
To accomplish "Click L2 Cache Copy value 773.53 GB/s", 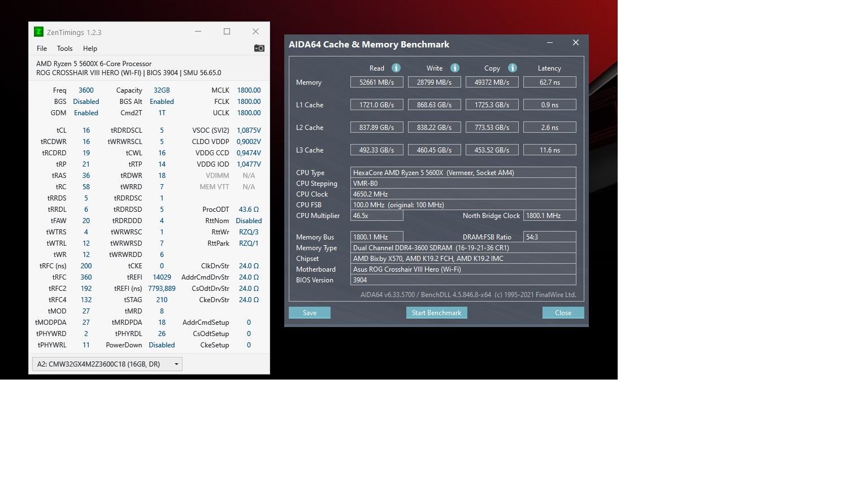I will click(x=492, y=128).
